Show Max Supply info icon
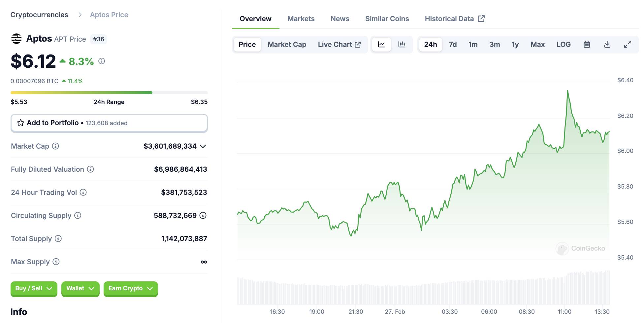This screenshot has width=644, height=323. (56, 262)
